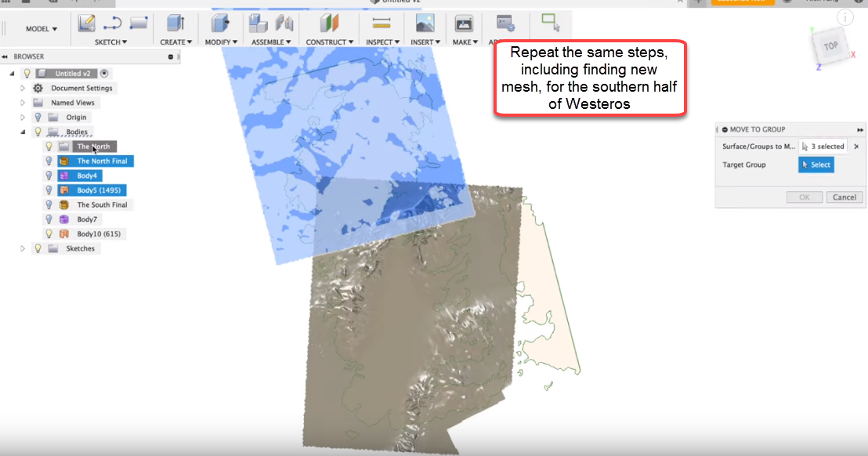The width and height of the screenshot is (868, 456).
Task: Click the insert image icon above INSERT
Action: pyautogui.click(x=425, y=24)
